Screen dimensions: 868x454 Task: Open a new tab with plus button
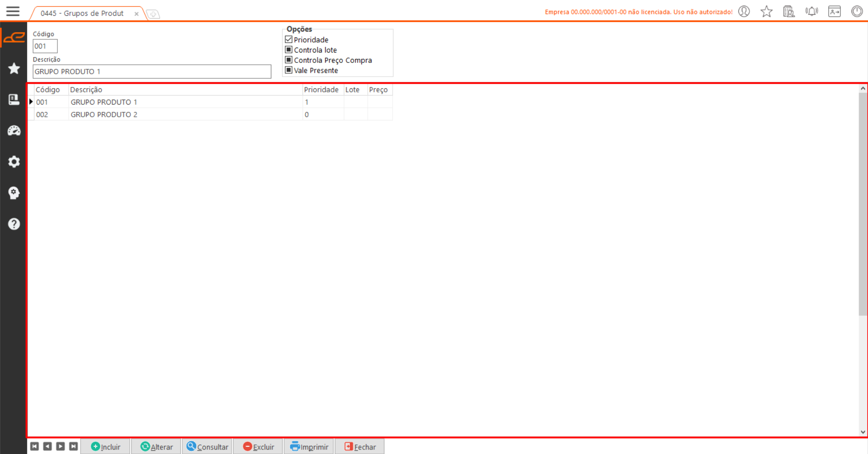(x=153, y=14)
